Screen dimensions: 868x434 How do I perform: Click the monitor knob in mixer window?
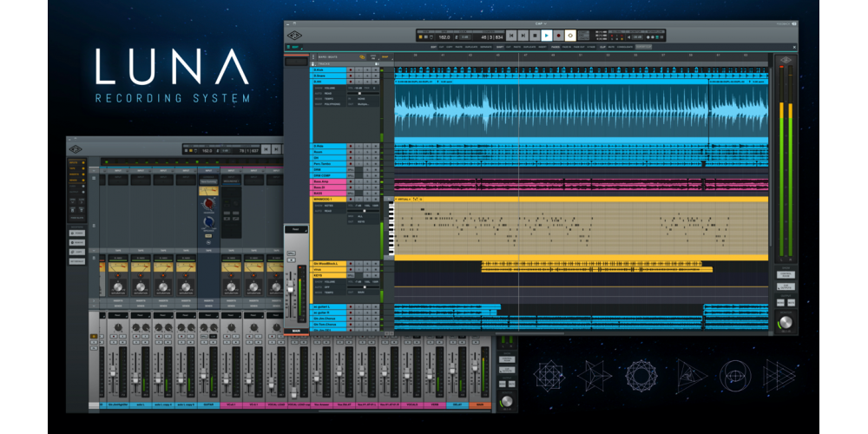coord(506,401)
